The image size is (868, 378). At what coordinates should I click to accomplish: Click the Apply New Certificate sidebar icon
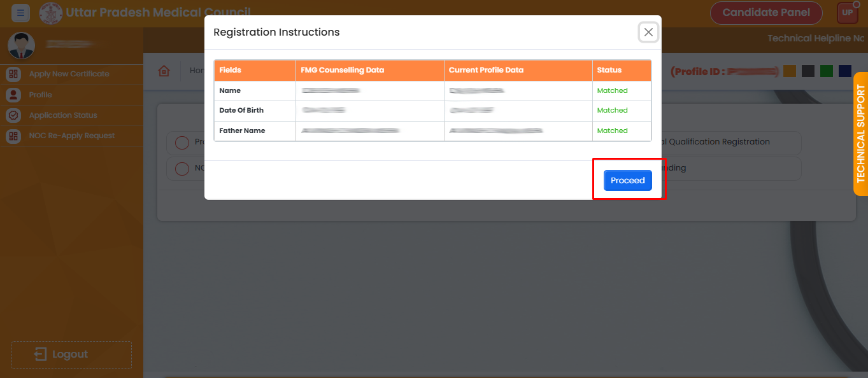pyautogui.click(x=13, y=74)
